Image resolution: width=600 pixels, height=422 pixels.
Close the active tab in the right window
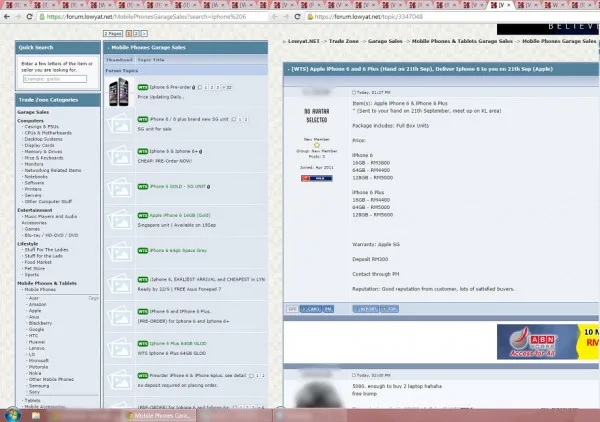[x=509, y=5]
